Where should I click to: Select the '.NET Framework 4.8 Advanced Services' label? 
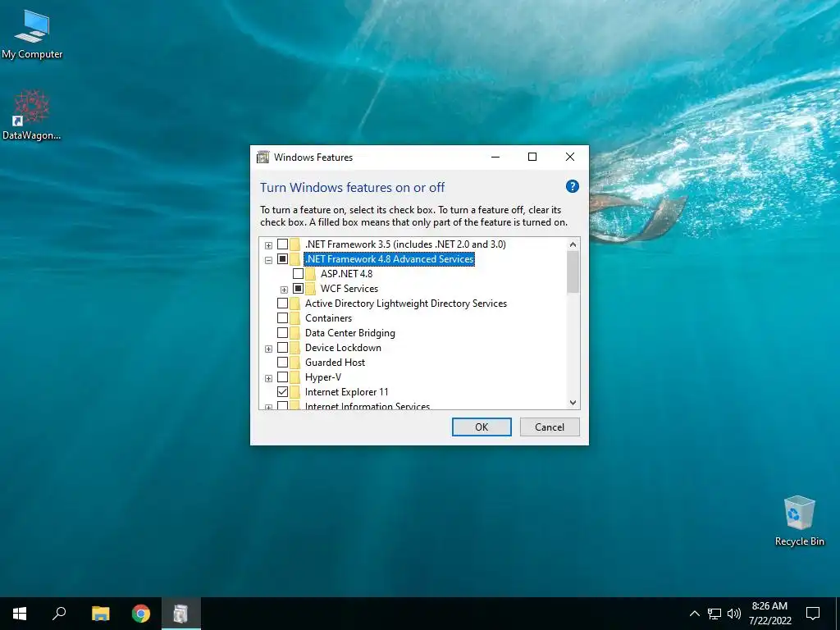coord(390,259)
